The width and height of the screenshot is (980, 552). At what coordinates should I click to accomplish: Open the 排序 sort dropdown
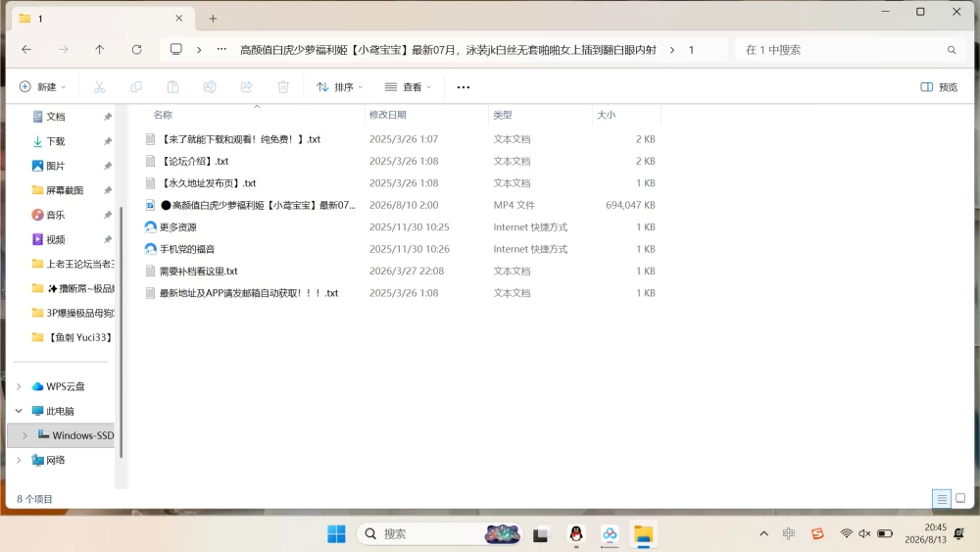coord(339,87)
